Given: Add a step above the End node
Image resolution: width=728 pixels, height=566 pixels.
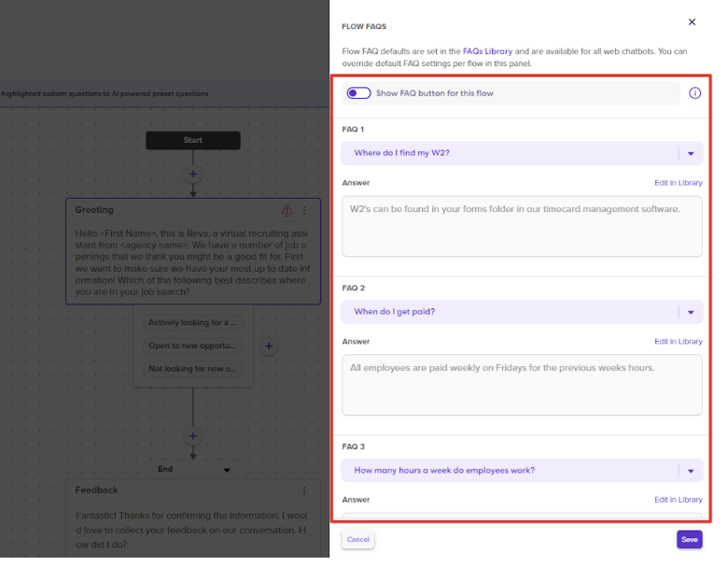Looking at the screenshot, I should 193,436.
